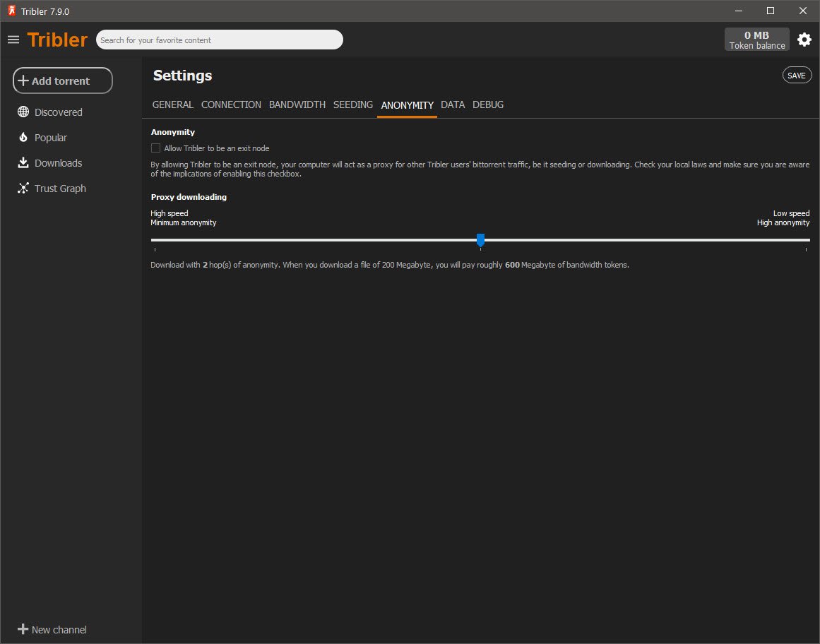
Task: Open the Bandwidth tab
Action: [x=297, y=105]
